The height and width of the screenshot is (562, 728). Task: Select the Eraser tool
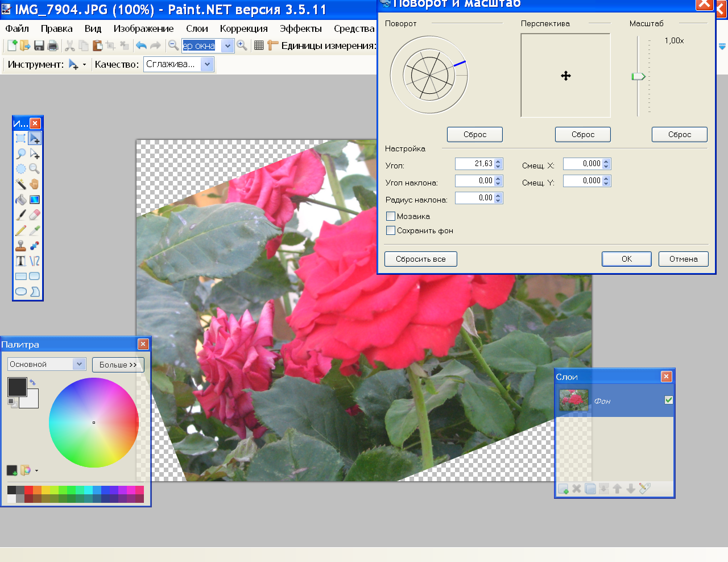click(x=35, y=215)
